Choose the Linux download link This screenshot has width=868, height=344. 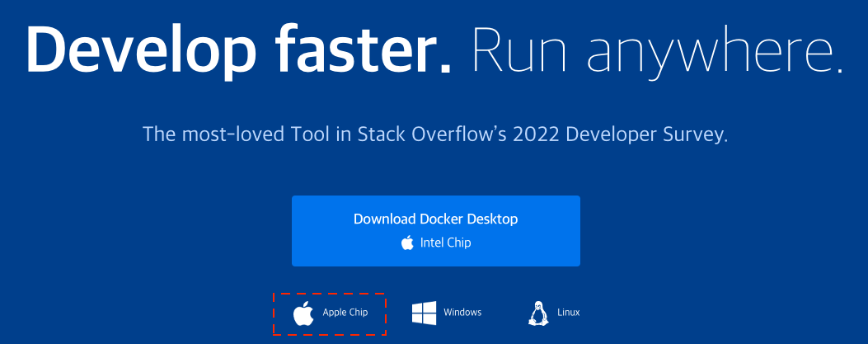(x=554, y=313)
